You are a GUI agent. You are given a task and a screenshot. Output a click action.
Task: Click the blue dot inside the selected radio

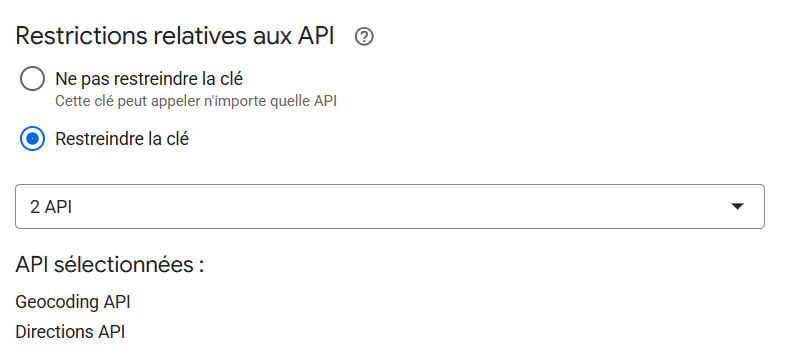32,139
